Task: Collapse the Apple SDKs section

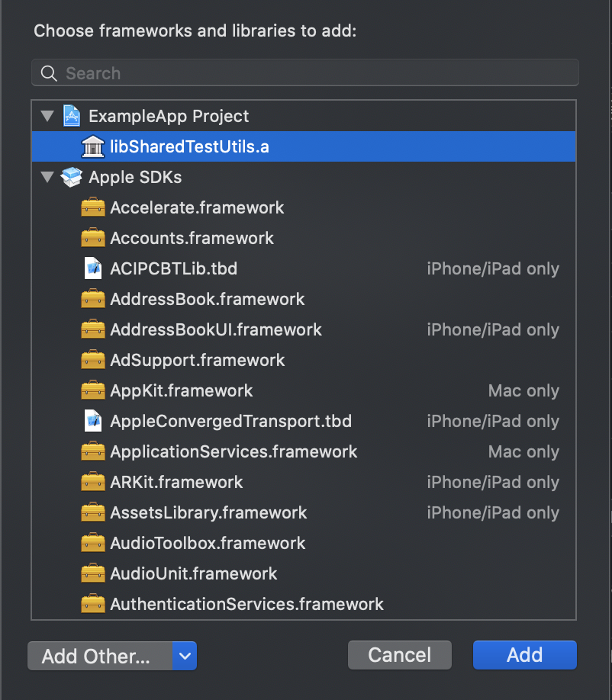Action: (x=47, y=176)
